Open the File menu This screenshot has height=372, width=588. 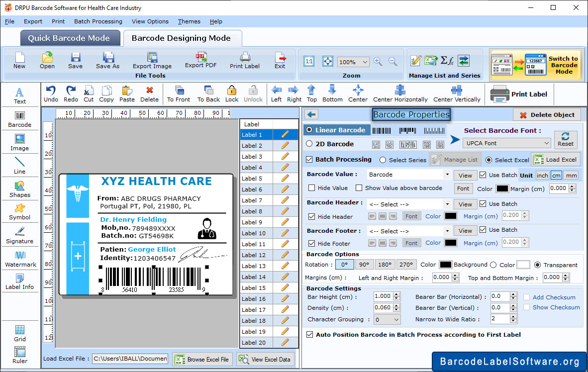[x=9, y=21]
